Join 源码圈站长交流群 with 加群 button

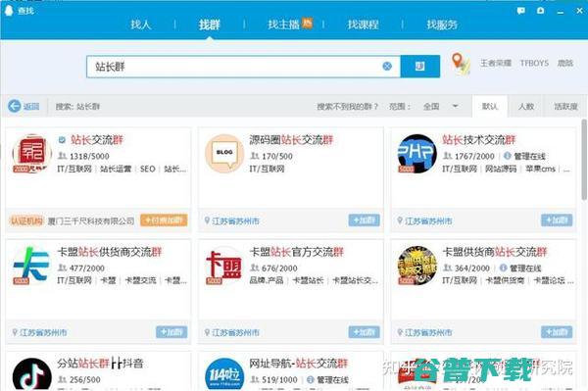coord(365,220)
